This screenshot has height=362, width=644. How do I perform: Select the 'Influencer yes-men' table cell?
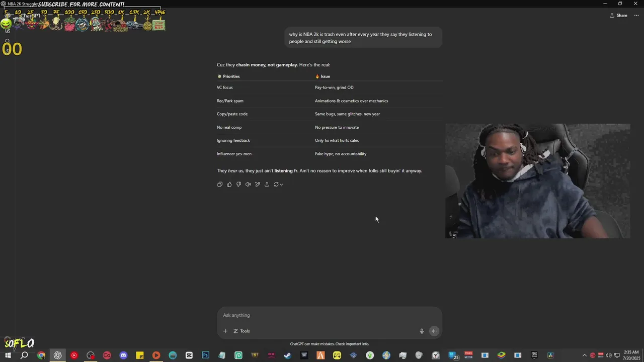pyautogui.click(x=234, y=154)
